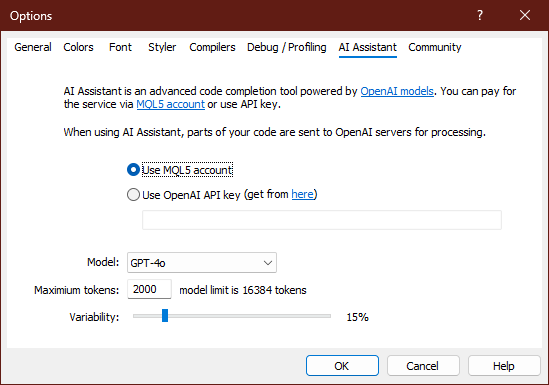Image resolution: width=549 pixels, height=385 pixels.
Task: Open the MQL5 account link
Action: pos(171,104)
